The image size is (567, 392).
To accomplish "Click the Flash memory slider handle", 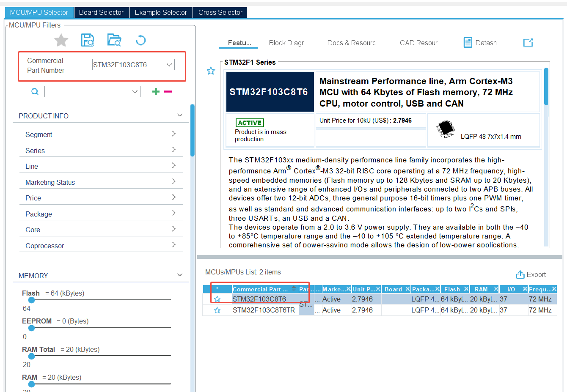I will click(x=31, y=300).
